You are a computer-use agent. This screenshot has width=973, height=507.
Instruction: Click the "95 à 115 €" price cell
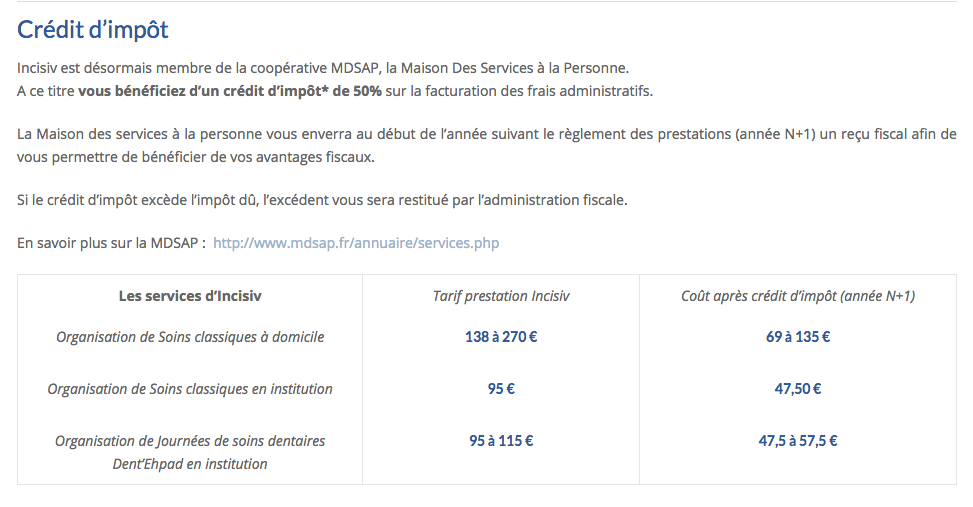[x=501, y=441]
